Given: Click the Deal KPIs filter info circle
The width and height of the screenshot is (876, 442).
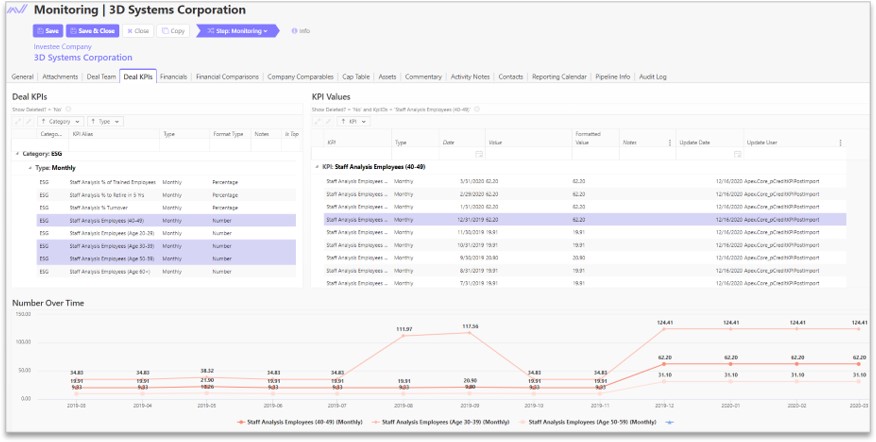Looking at the screenshot, I should coord(68,110).
